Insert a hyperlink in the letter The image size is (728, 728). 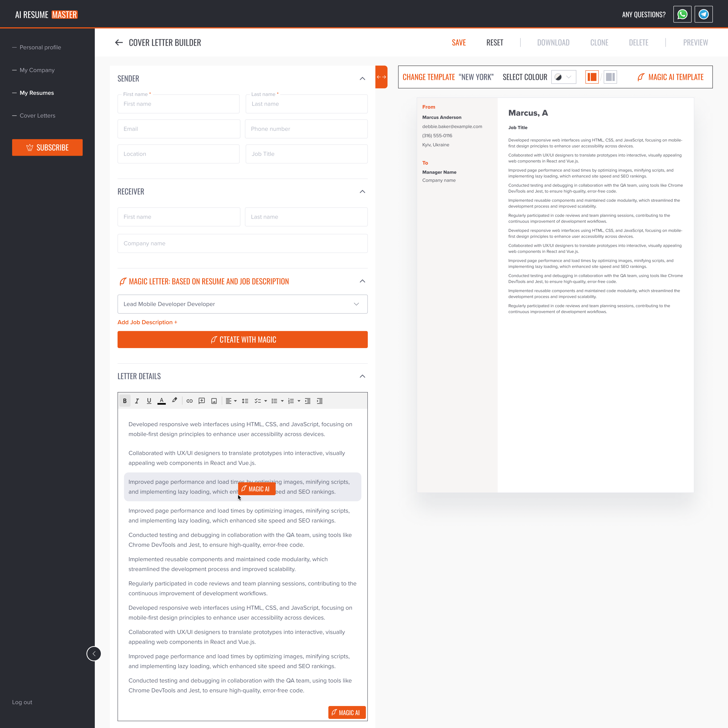(x=190, y=401)
